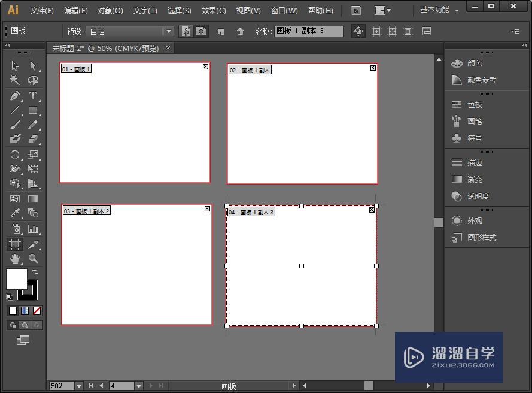
Task: Switch to 未标题-2 document tab
Action: [105, 49]
